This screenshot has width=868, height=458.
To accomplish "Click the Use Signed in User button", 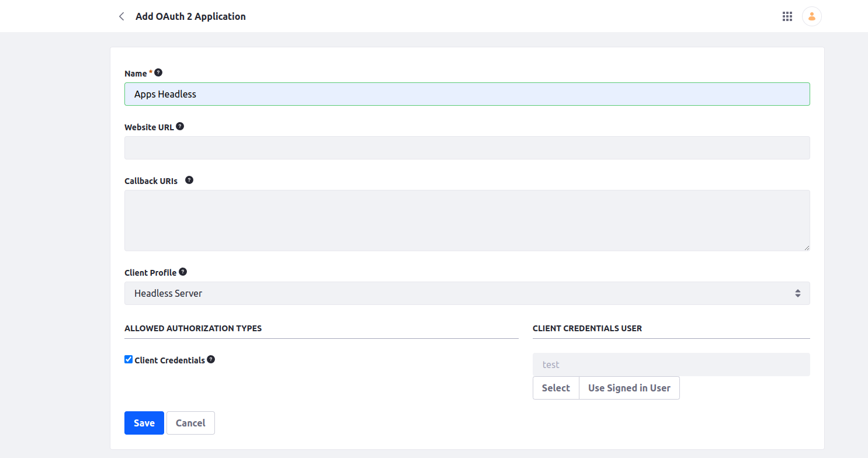I will tap(629, 388).
